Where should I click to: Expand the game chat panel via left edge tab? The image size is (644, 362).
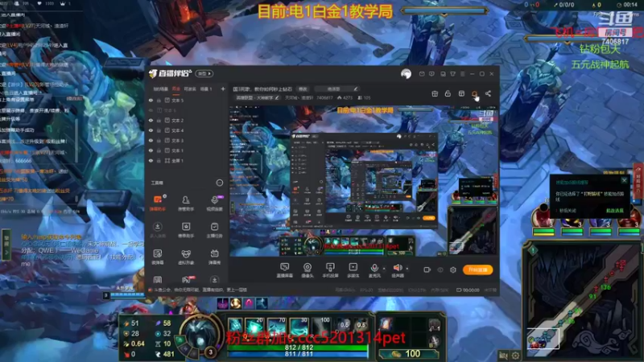click(6, 245)
